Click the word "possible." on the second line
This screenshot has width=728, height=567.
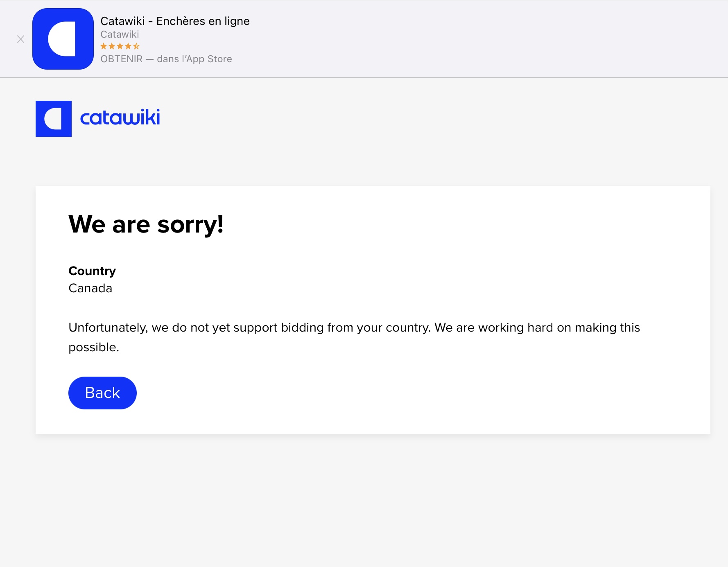point(94,347)
